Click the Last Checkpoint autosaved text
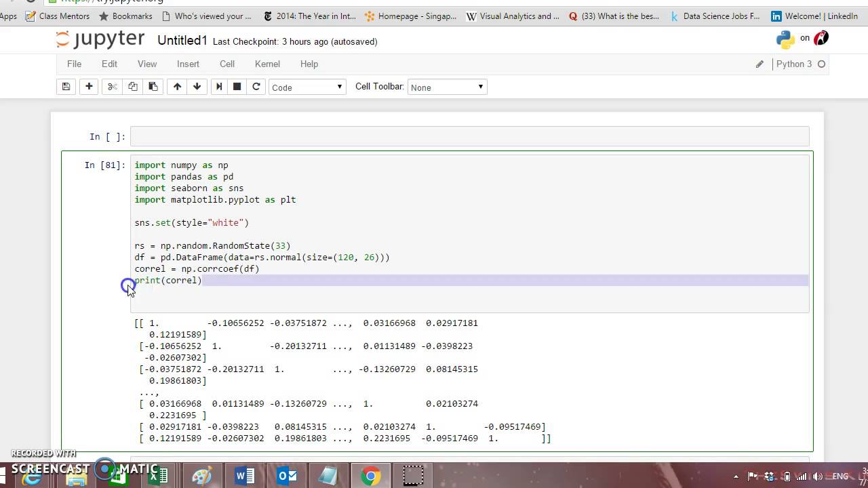868x488 pixels. (295, 41)
